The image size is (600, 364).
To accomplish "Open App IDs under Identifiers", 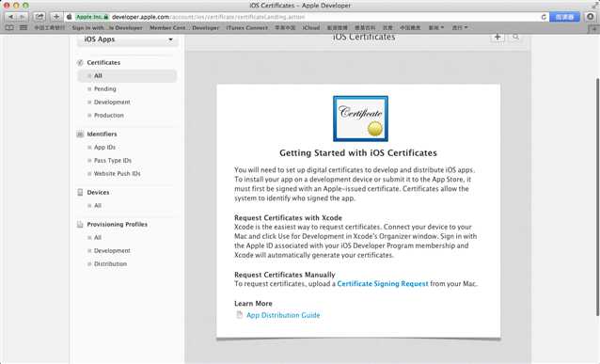I will 104,148.
